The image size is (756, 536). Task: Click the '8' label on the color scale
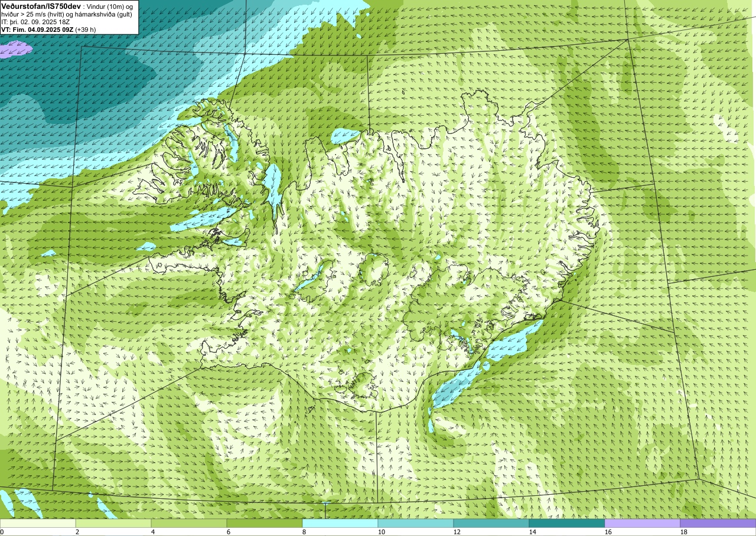304,532
